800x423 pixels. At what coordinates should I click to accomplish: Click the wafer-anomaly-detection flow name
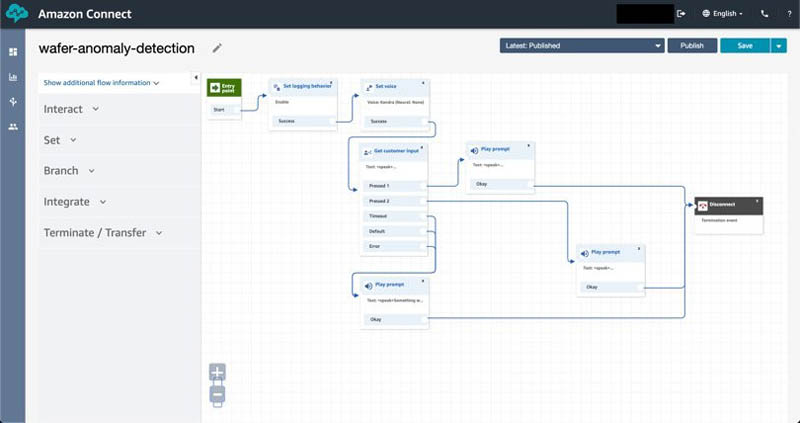(x=117, y=48)
